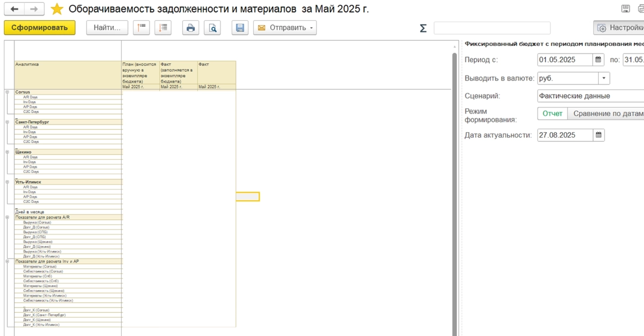Open the Настройки settings button
Image resolution: width=644 pixels, height=336 pixels.
[x=619, y=28]
